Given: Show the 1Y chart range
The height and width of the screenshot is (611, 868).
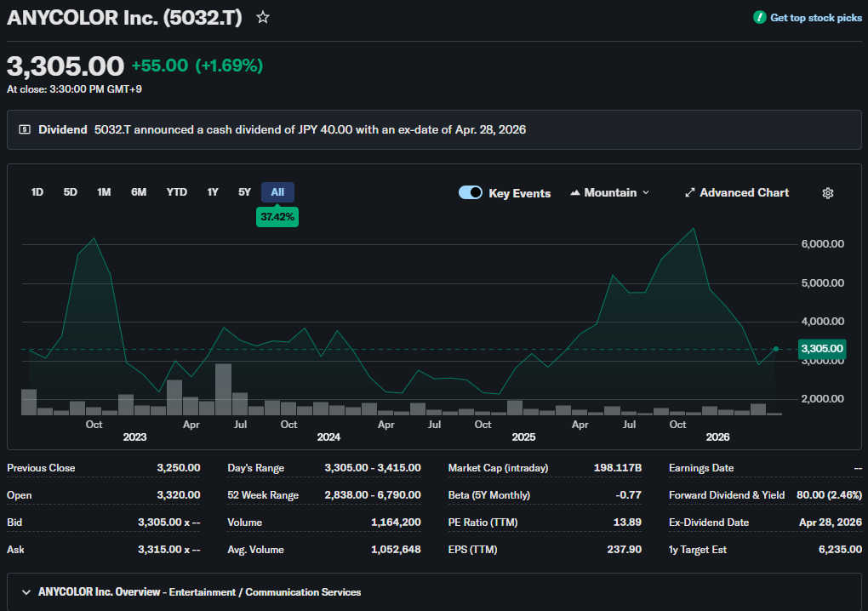Looking at the screenshot, I should (x=213, y=192).
